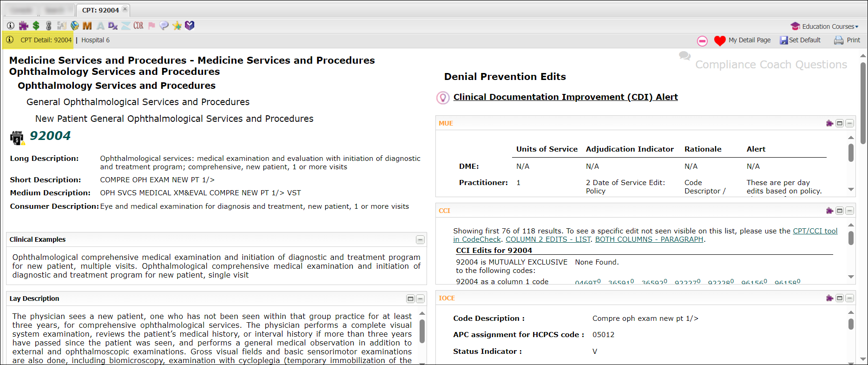
Task: Maximize the Lay Description panel
Action: (x=410, y=299)
